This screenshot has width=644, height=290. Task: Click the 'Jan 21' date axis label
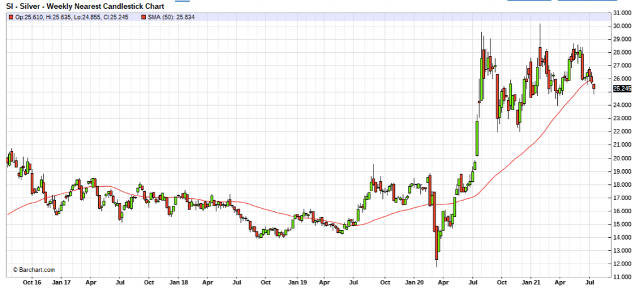(531, 282)
